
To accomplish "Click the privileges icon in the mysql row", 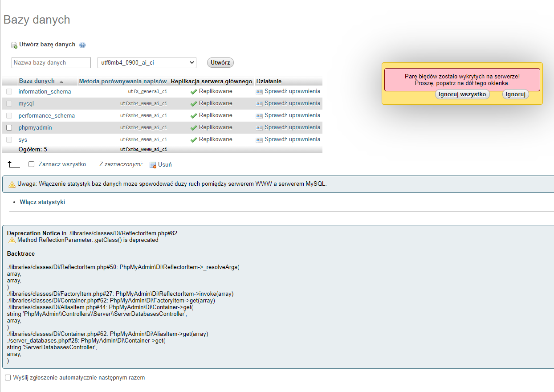I will [x=259, y=103].
